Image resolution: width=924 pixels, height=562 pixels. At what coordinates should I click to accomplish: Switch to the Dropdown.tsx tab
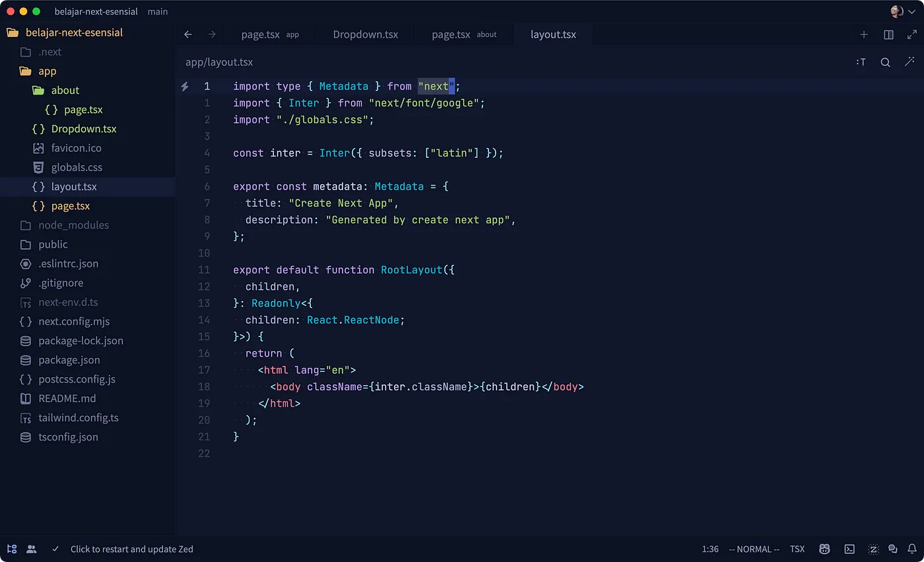pyautogui.click(x=365, y=34)
